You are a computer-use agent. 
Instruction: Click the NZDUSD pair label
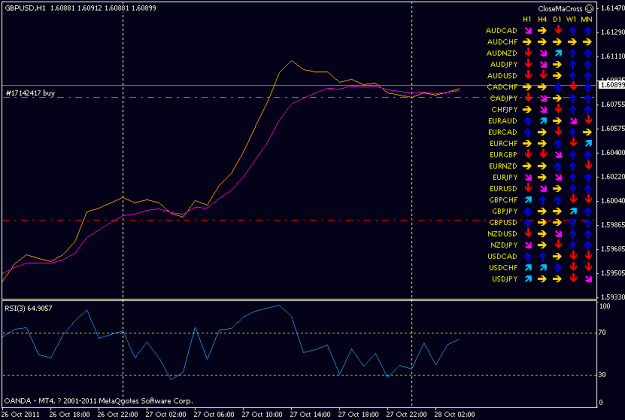click(x=502, y=234)
